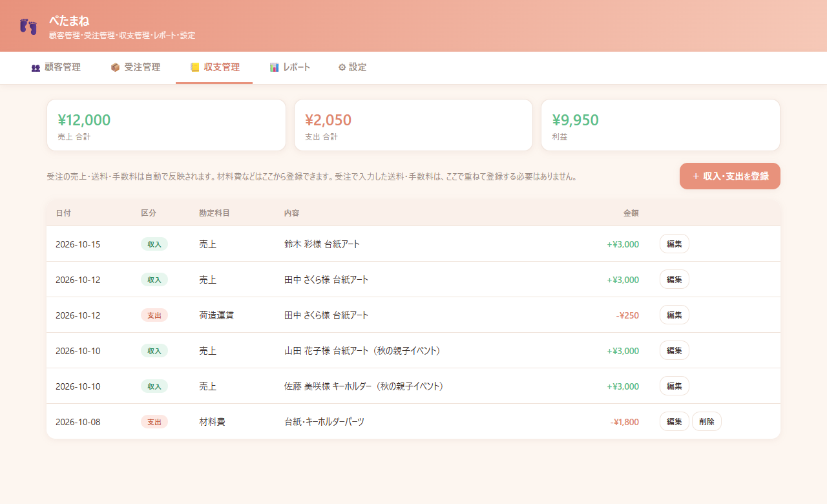The height and width of the screenshot is (504, 827).
Task: Click the footprints app logo icon
Action: click(x=28, y=26)
